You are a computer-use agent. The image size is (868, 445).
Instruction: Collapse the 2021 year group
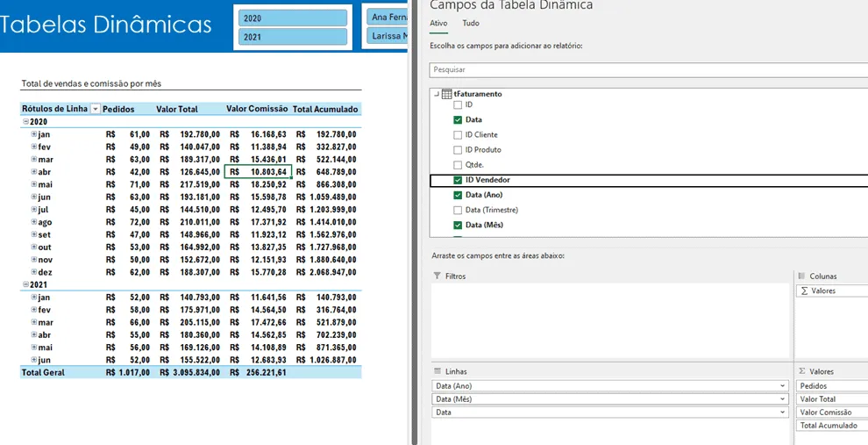coord(25,284)
